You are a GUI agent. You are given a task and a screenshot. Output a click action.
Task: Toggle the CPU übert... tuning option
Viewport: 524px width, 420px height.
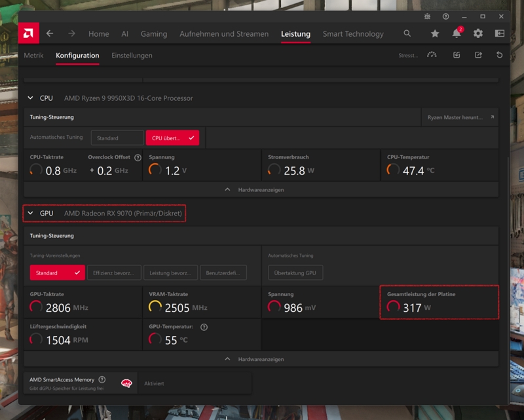pyautogui.click(x=172, y=138)
